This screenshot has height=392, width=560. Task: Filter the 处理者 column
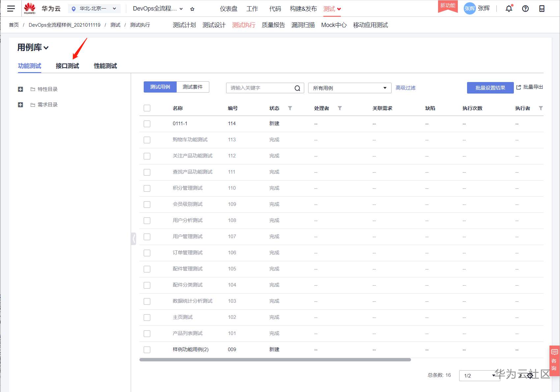pyautogui.click(x=340, y=108)
